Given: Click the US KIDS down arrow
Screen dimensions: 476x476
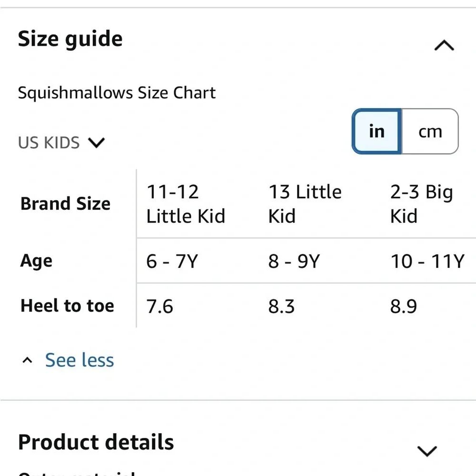Looking at the screenshot, I should coord(96,142).
